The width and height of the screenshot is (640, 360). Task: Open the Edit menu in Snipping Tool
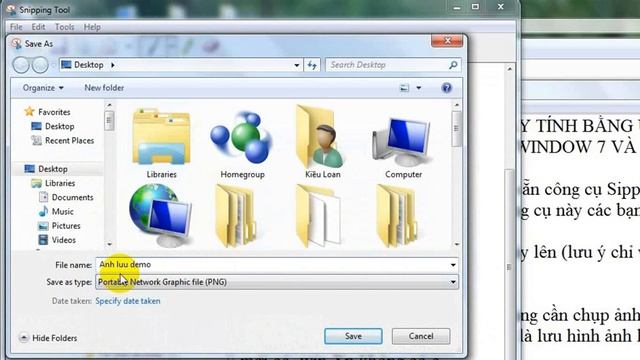click(38, 27)
